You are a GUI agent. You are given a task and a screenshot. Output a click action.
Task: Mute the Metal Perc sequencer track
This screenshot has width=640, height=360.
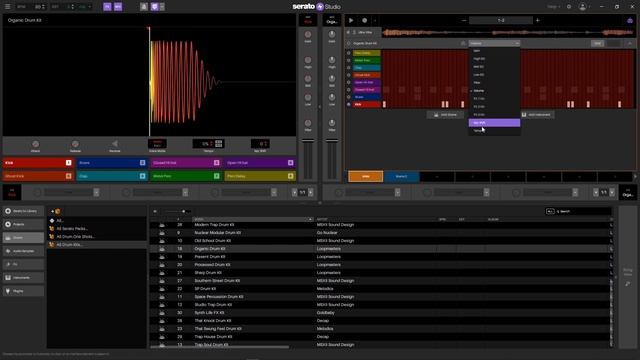coord(349,60)
